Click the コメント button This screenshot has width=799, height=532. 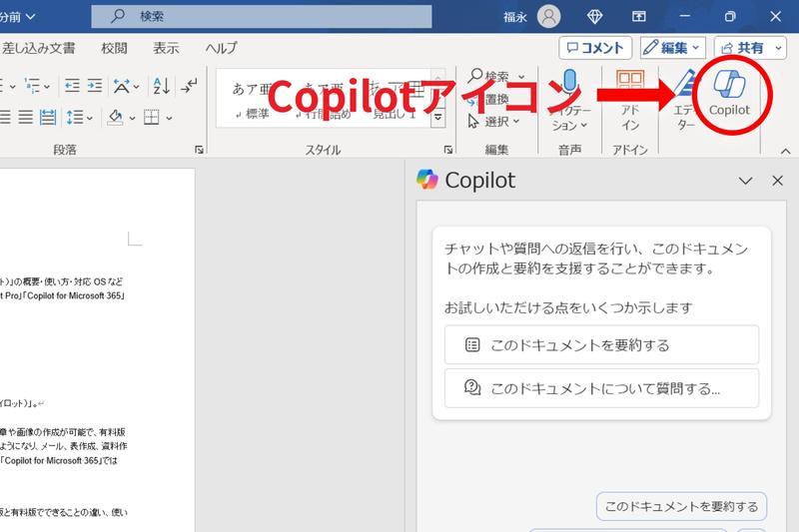pyautogui.click(x=595, y=48)
